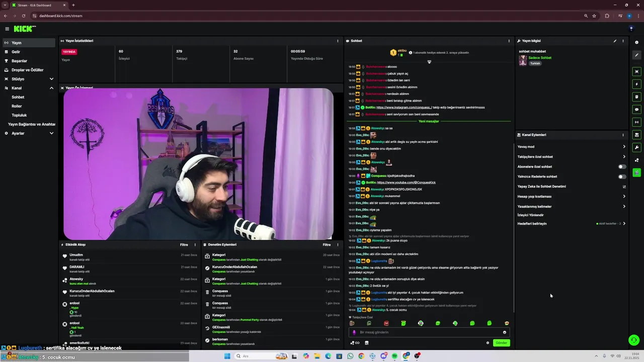The image size is (644, 362).
Task: Toggle Abonelere özel sohbet switch
Action: point(622,166)
